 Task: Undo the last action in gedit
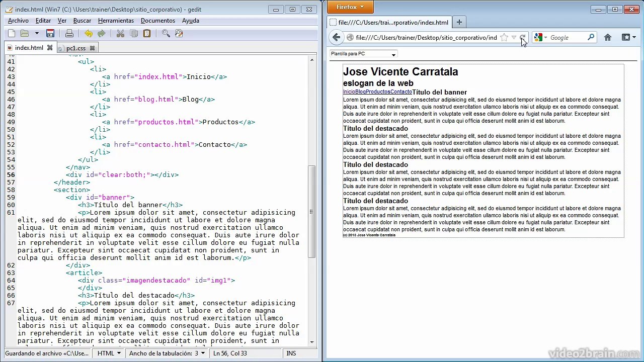[89, 34]
